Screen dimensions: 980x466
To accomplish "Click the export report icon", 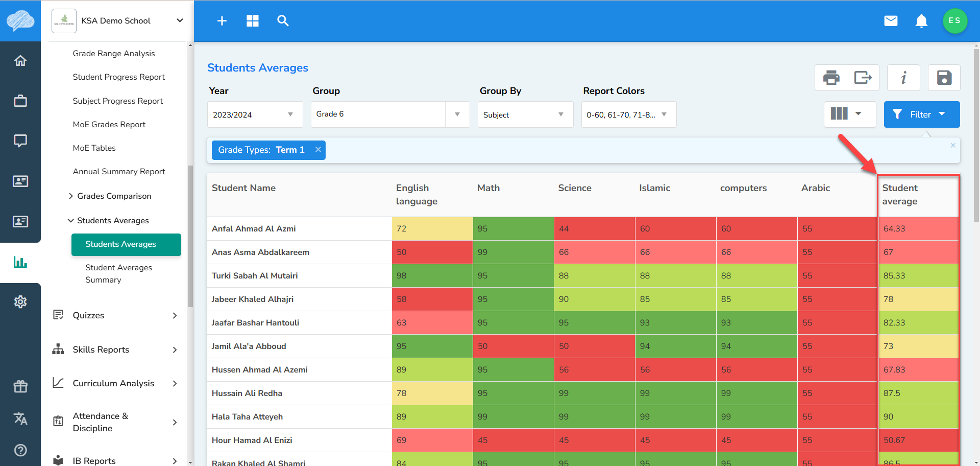I will click(x=863, y=78).
